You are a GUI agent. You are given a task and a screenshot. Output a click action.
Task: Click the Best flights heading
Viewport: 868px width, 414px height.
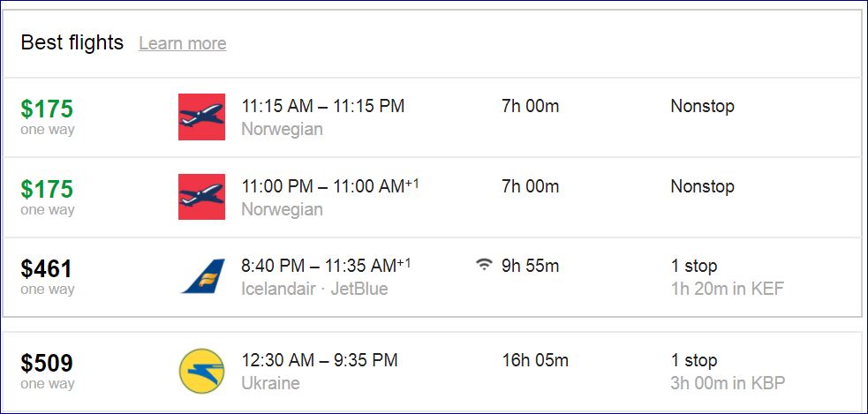pos(72,42)
